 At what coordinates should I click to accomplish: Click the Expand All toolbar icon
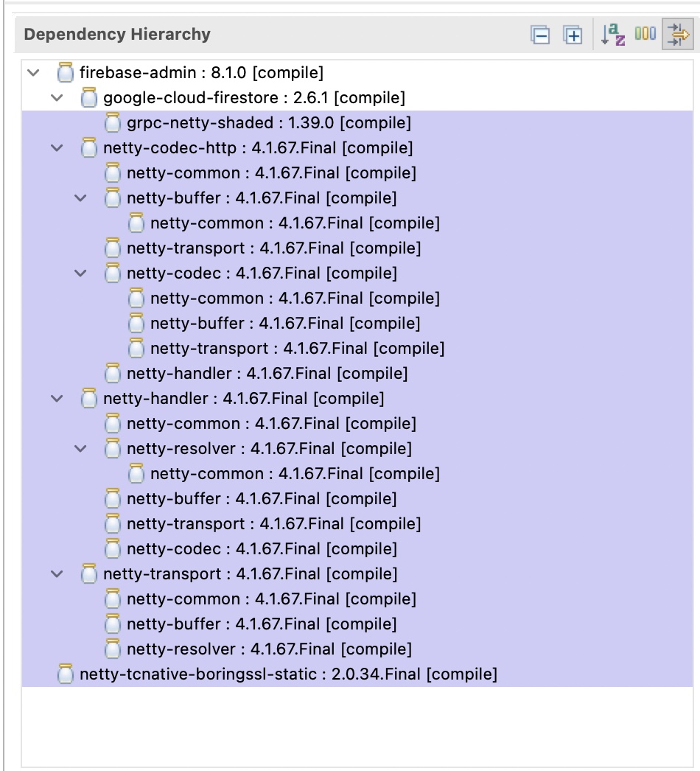click(573, 35)
